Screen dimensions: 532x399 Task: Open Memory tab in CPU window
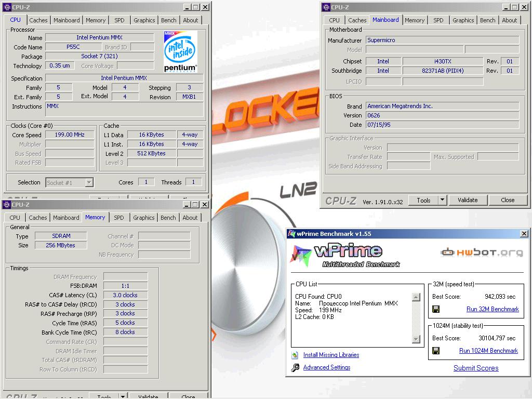(x=96, y=20)
